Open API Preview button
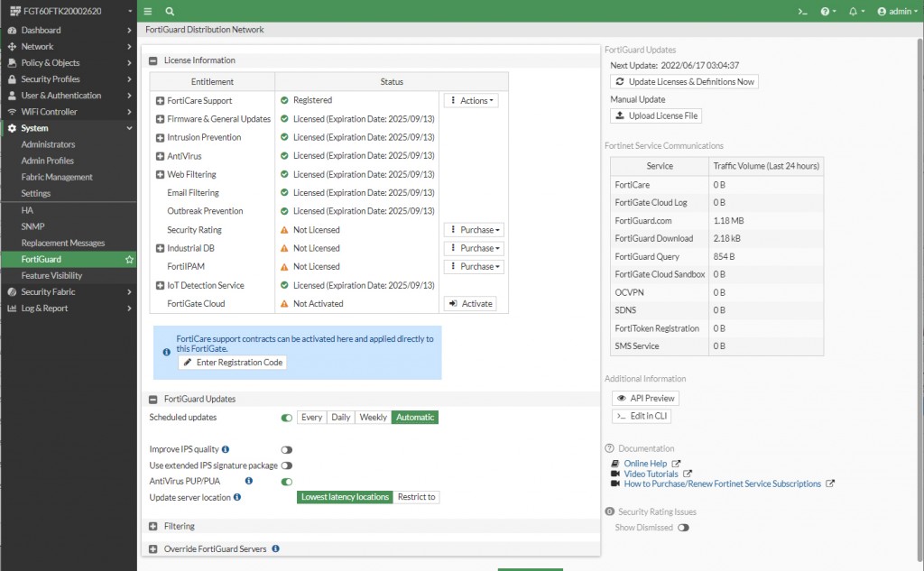This screenshot has width=924, height=571. coord(645,399)
